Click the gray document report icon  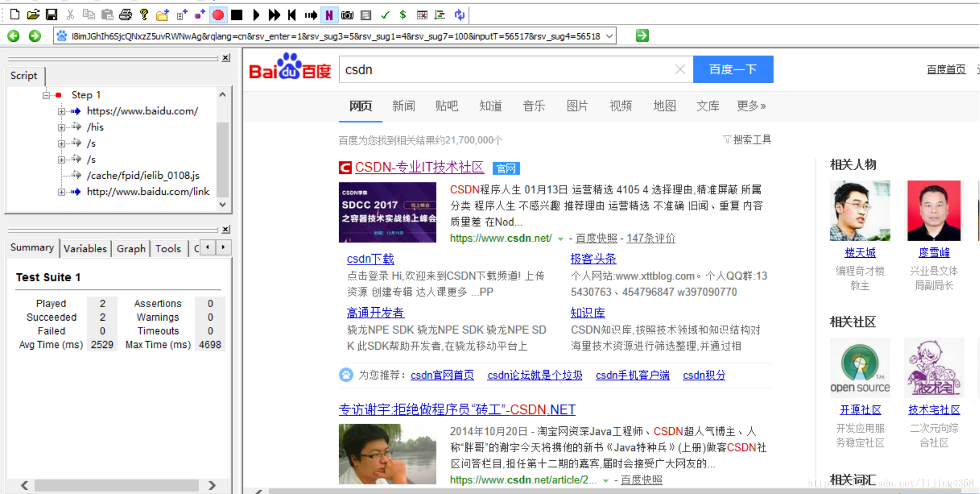[x=366, y=14]
